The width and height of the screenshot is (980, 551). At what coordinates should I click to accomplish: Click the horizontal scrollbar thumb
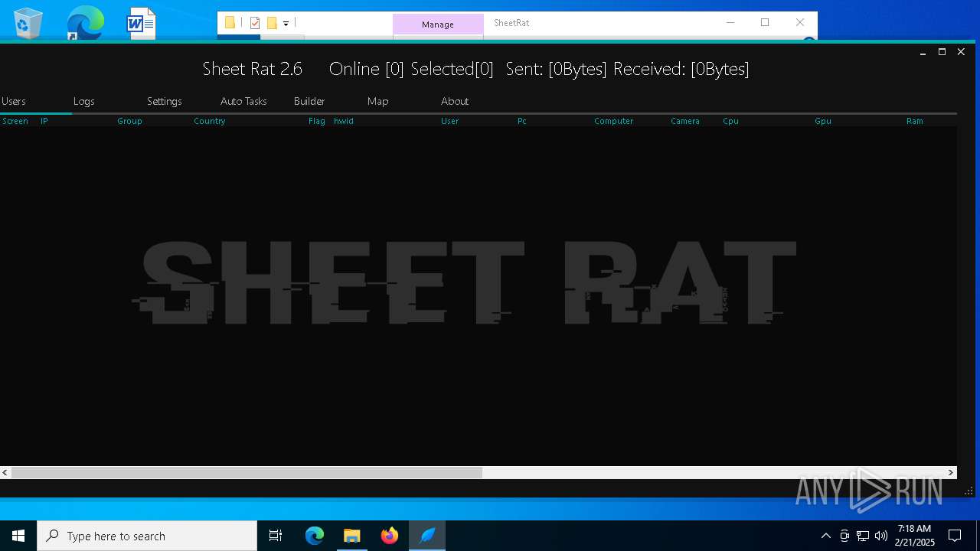point(247,472)
